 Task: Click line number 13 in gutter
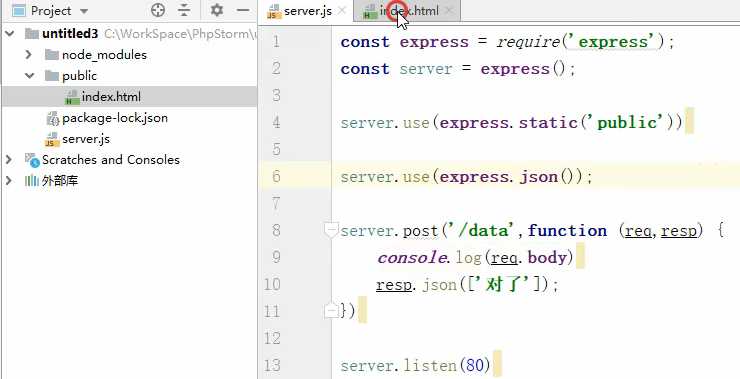coord(272,365)
